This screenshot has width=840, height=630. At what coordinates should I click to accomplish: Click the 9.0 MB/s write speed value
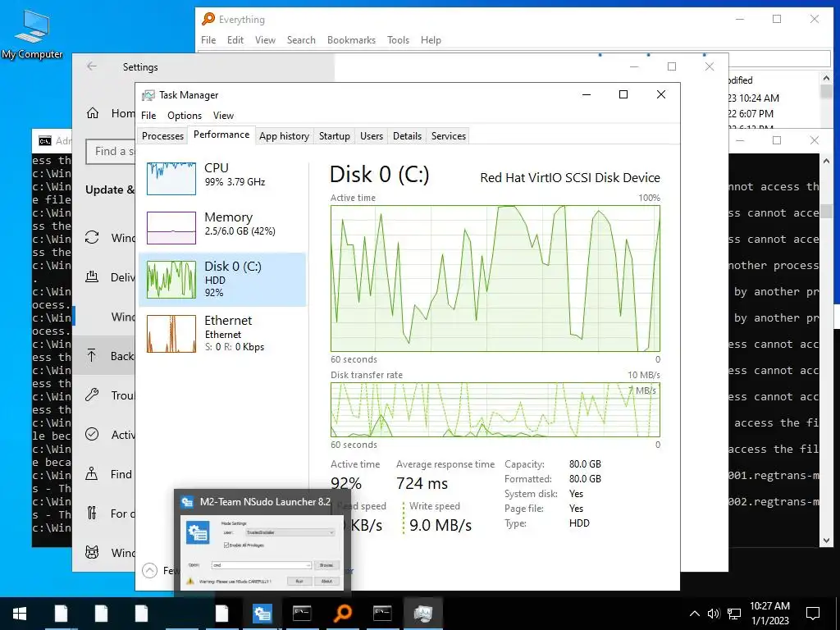pos(441,526)
